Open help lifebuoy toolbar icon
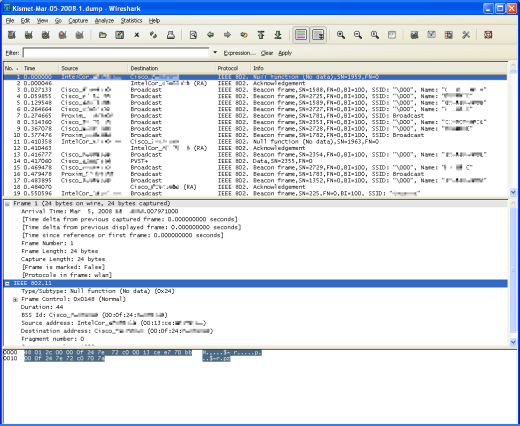 488,35
